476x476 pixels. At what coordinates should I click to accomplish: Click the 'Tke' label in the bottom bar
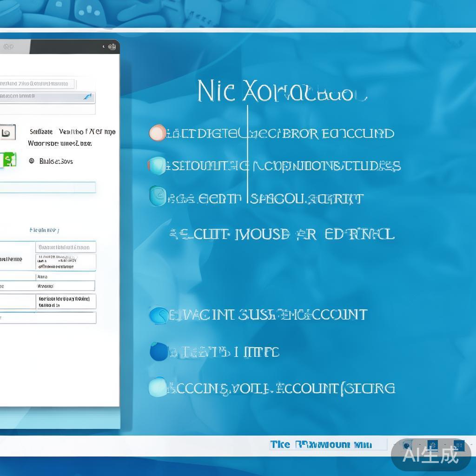tap(280, 445)
